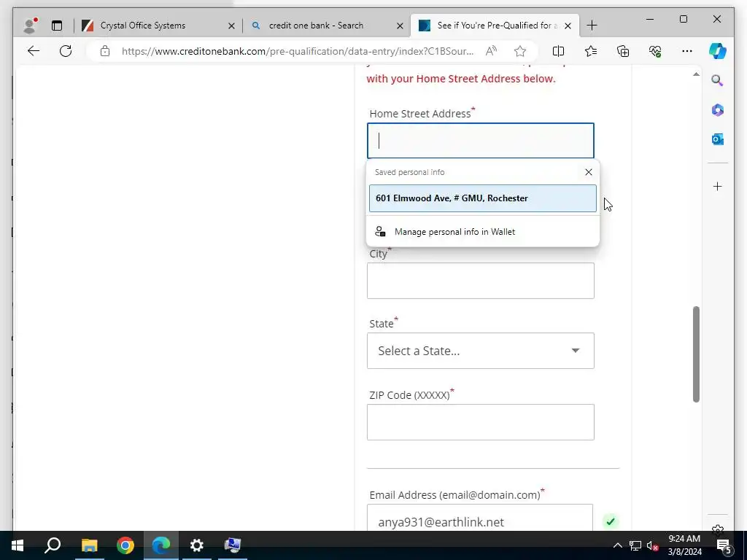Open Windows taskbar search
Screen dimensions: 747x560
(53, 545)
